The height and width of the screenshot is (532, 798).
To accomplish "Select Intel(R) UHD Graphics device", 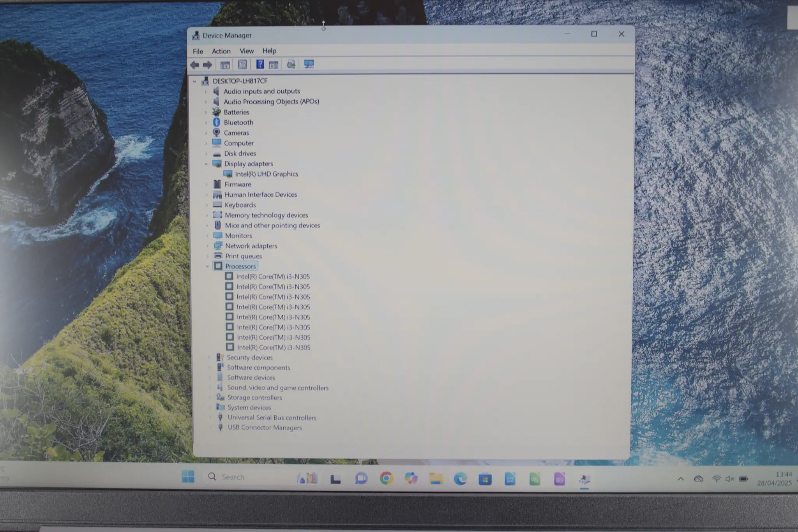I will 267,174.
